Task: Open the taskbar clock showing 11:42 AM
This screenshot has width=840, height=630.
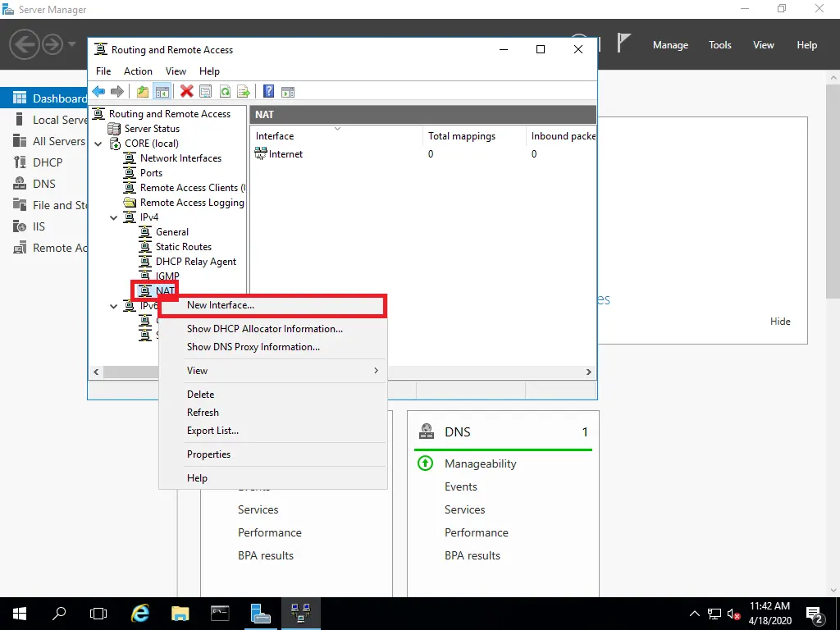Action: click(769, 614)
